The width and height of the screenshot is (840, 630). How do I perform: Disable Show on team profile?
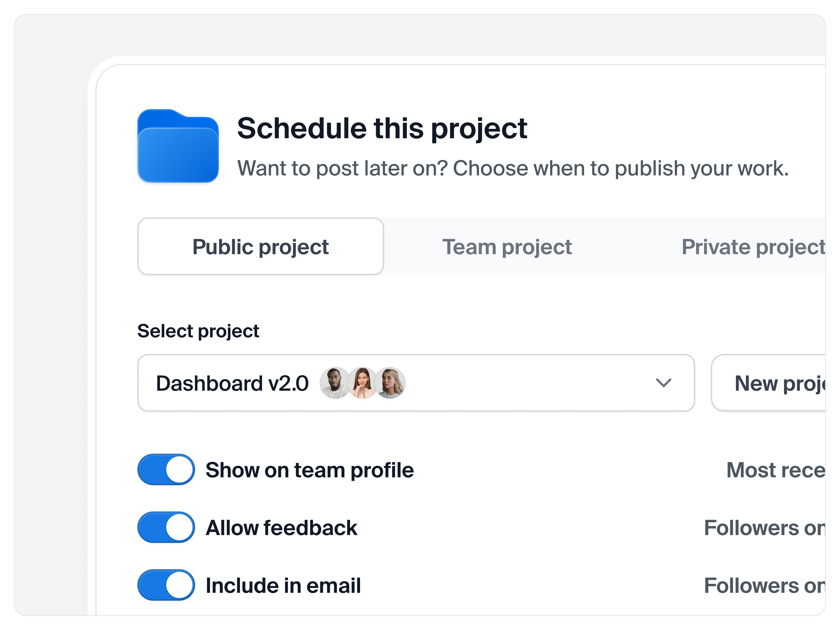point(166,470)
